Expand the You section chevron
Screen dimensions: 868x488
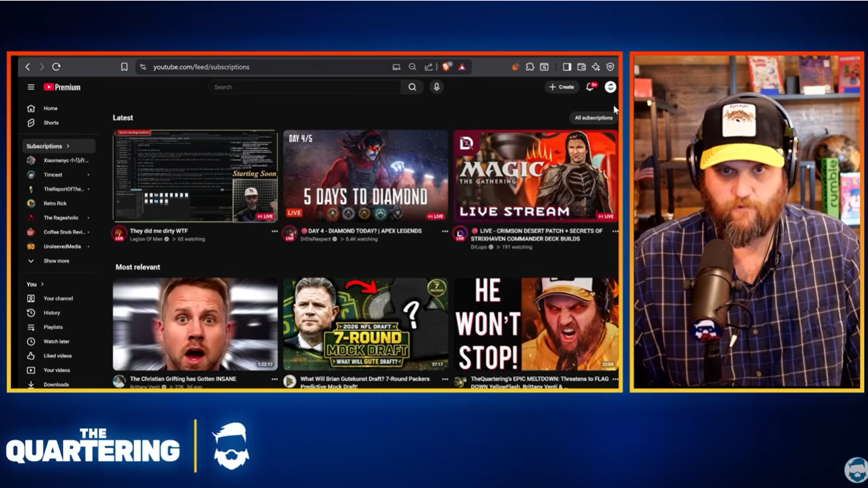[43, 284]
